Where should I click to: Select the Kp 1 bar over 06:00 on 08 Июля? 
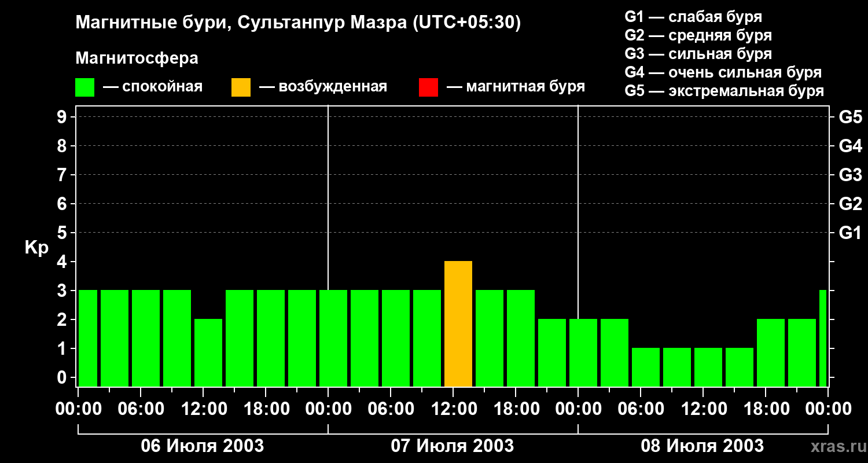click(646, 368)
